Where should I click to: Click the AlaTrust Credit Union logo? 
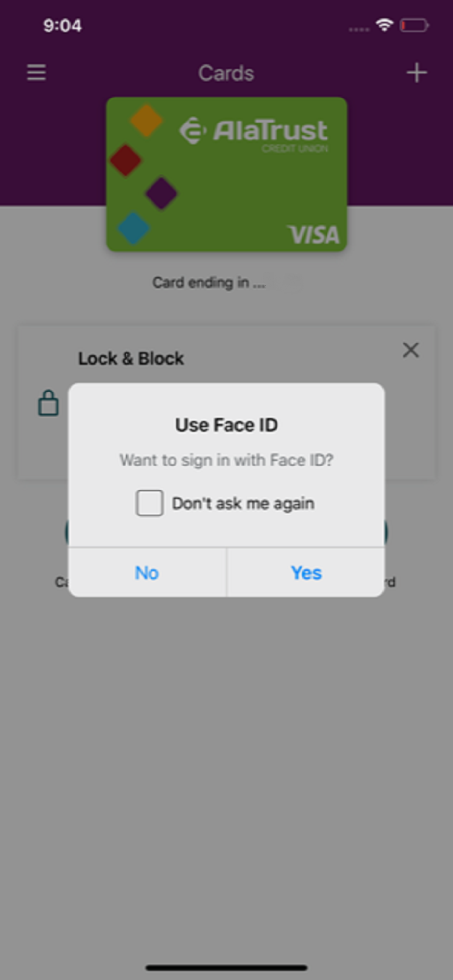tap(254, 133)
